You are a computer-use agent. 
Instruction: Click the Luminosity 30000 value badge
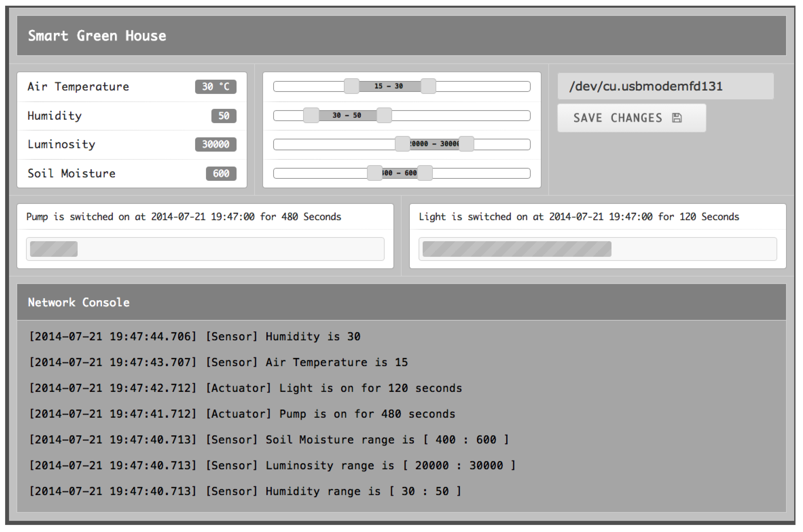coord(216,144)
